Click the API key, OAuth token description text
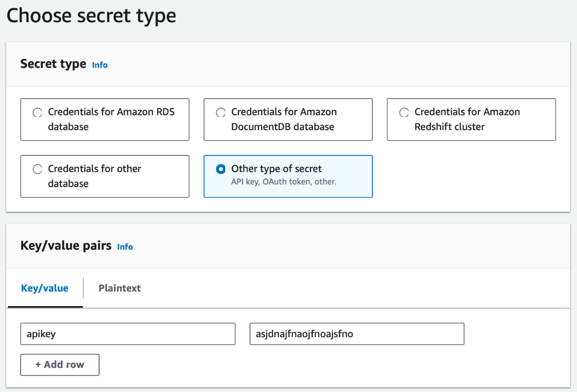Screen dimensions: 577x392 tap(284, 182)
